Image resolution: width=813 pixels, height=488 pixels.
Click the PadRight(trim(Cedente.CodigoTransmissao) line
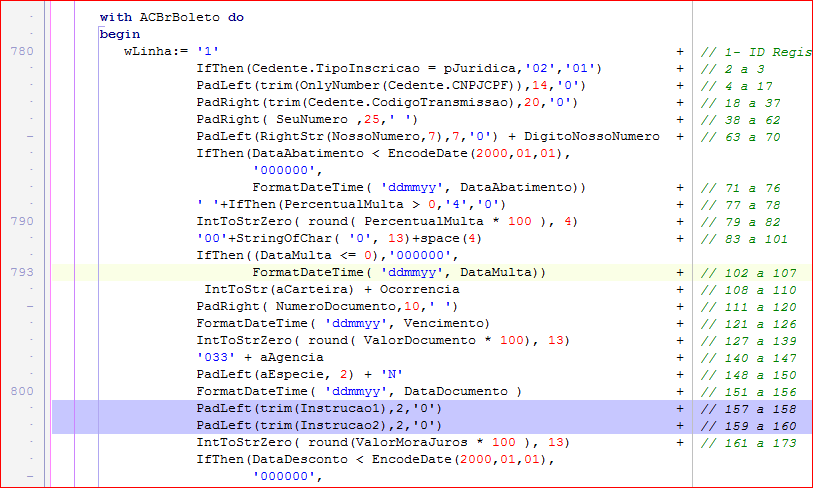coord(387,102)
